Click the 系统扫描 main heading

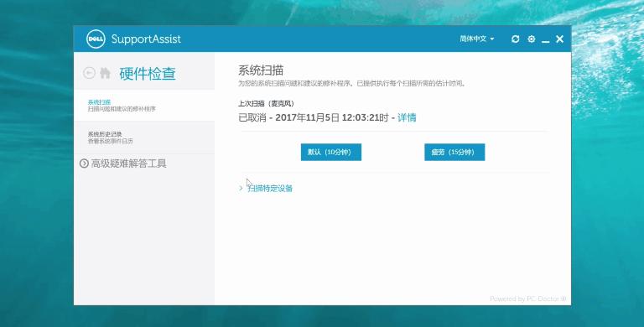(x=261, y=70)
